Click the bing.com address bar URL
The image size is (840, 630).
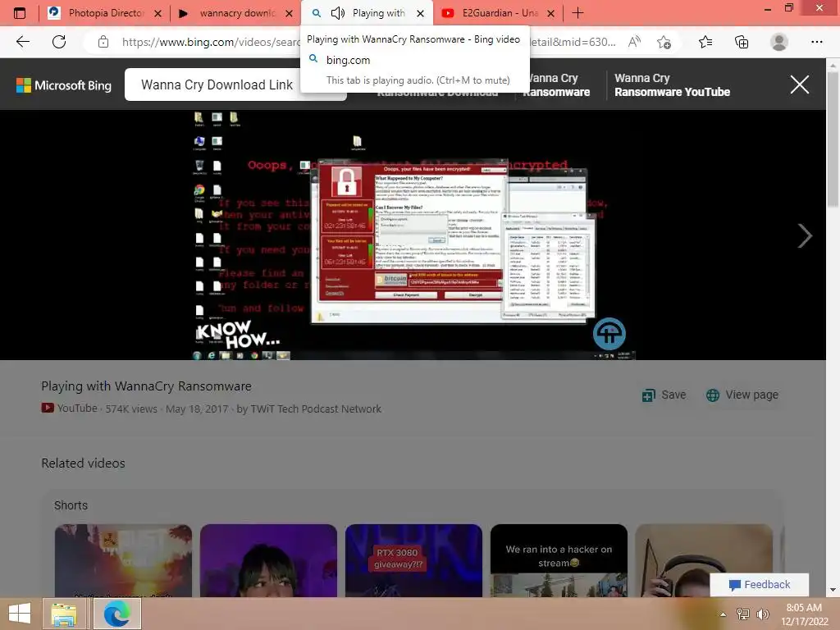370,42
